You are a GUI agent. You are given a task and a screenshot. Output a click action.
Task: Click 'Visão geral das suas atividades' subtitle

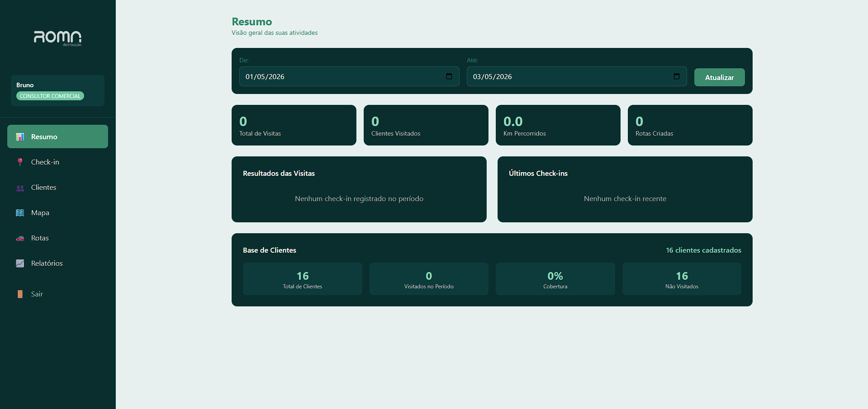click(x=275, y=33)
